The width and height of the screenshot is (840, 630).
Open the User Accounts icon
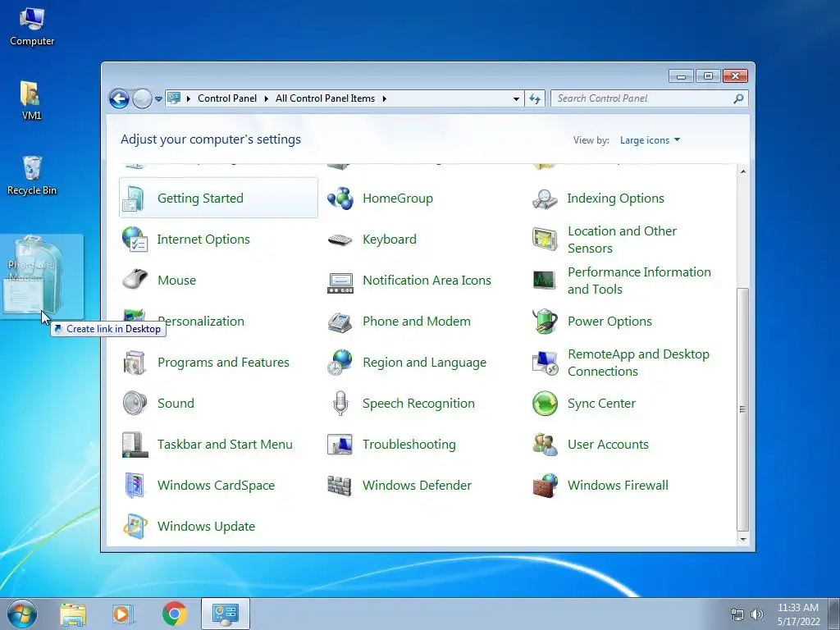click(545, 445)
